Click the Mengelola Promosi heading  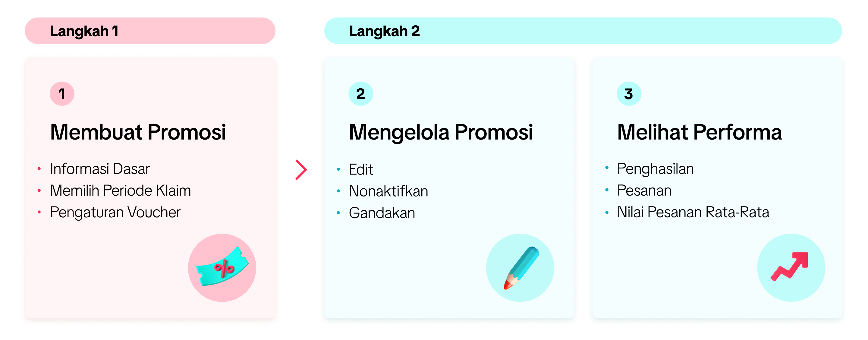point(441,132)
